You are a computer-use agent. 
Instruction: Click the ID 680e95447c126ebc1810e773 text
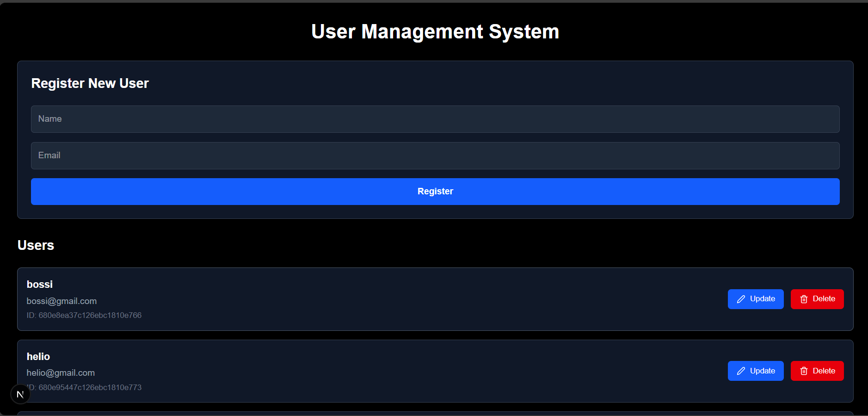(84, 387)
